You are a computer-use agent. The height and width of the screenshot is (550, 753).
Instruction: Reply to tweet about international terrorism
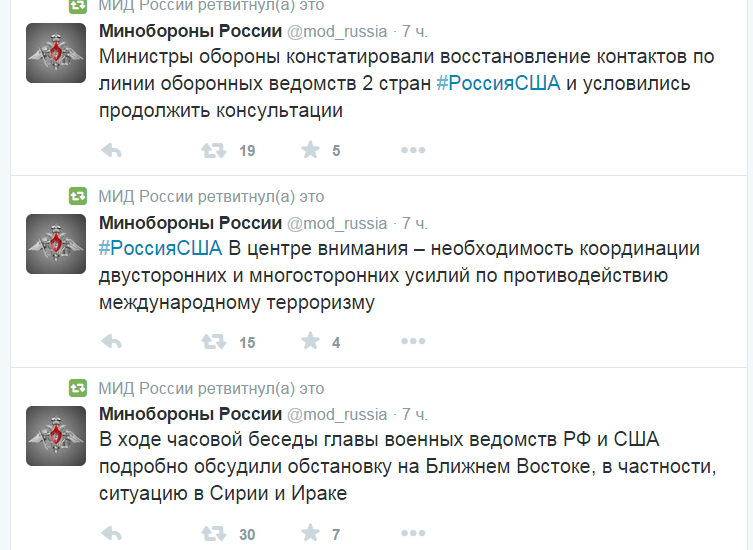tap(112, 342)
